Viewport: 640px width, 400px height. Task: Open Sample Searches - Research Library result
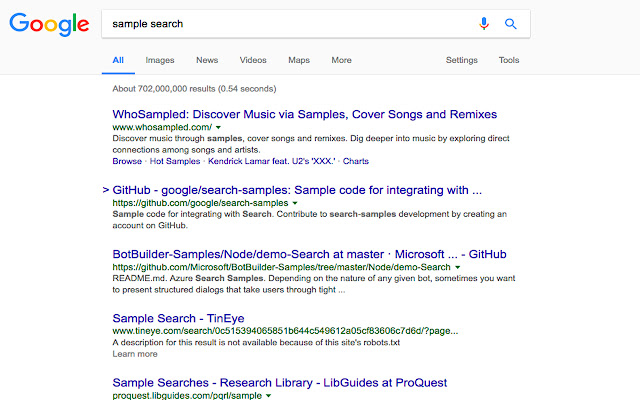pos(280,383)
